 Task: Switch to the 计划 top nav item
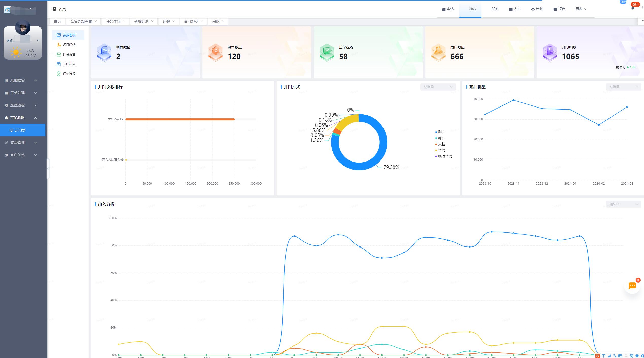(537, 9)
